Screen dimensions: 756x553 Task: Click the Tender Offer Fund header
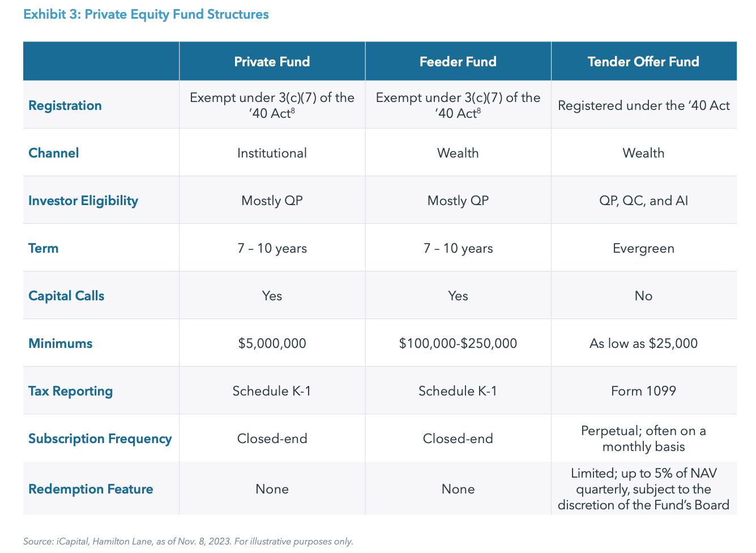(x=643, y=61)
